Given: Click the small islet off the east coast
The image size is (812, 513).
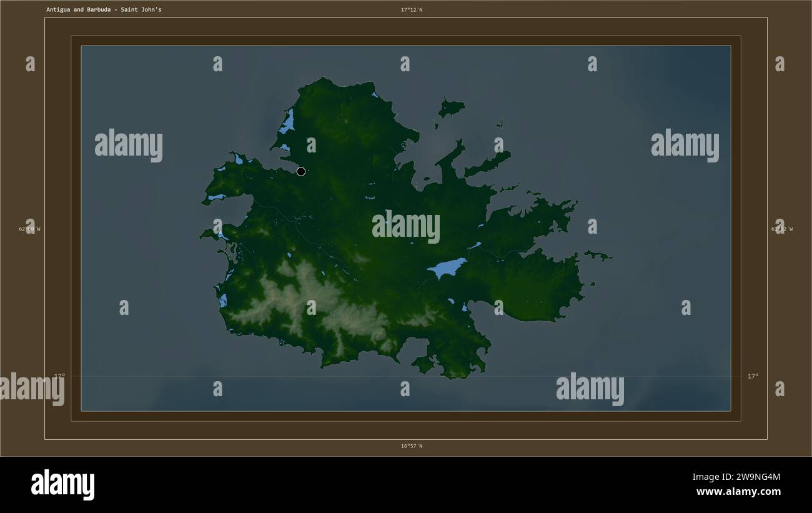Looking at the screenshot, I should [598, 255].
